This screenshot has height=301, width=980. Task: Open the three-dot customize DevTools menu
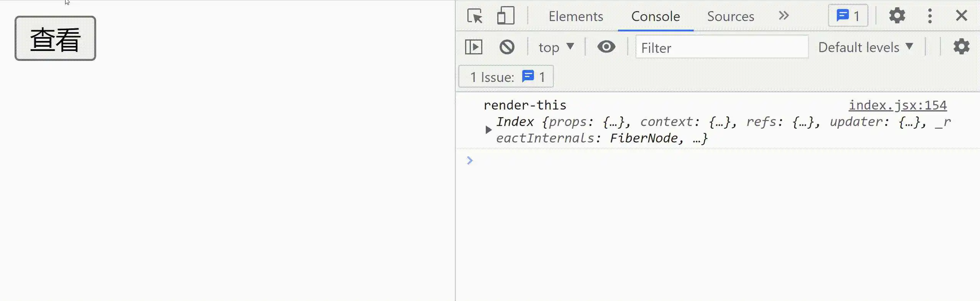click(930, 16)
